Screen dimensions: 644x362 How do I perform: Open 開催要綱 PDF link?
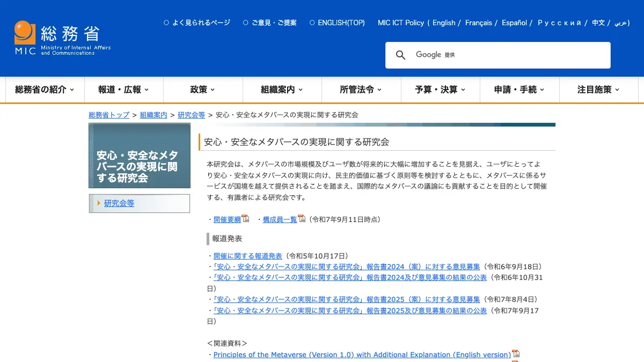pyautogui.click(x=227, y=219)
